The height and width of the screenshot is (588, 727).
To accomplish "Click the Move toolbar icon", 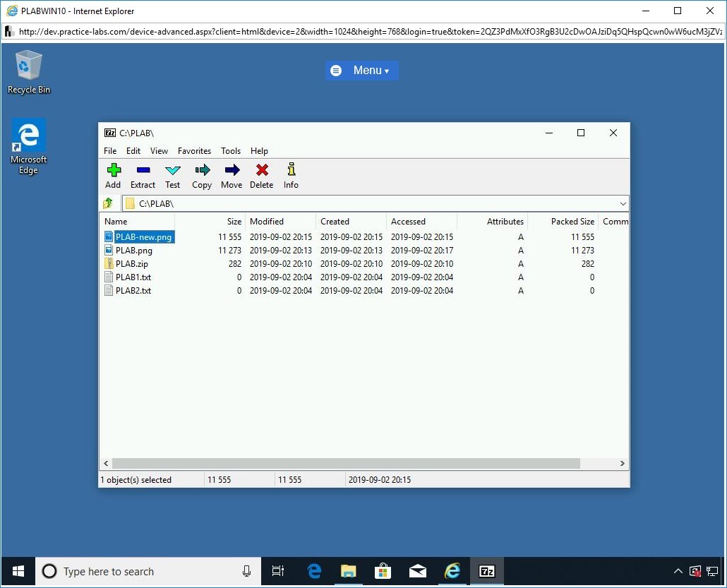I will tap(232, 175).
